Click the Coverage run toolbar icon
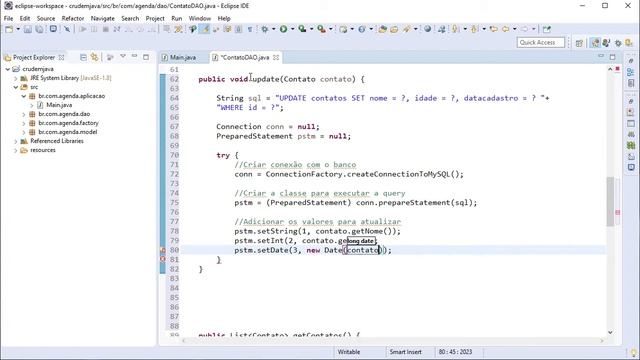This screenshot has width=640, height=360. click(302, 29)
